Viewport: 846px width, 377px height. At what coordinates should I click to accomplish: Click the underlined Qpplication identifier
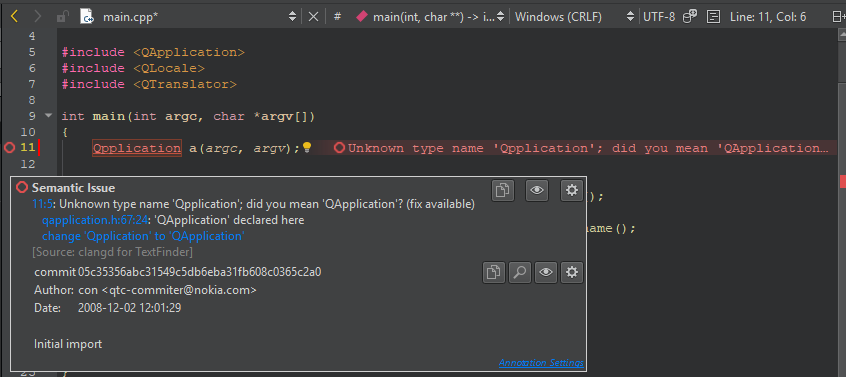(x=137, y=148)
